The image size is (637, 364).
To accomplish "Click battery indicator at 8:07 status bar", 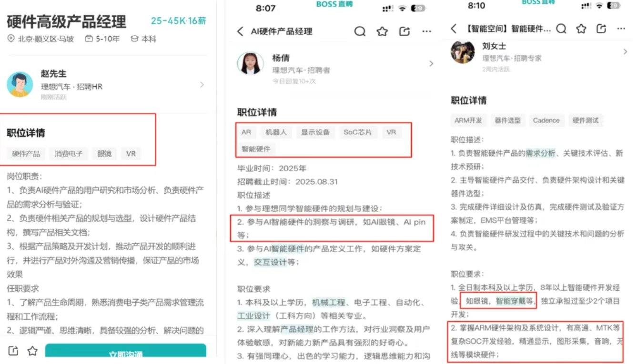I will click(x=418, y=9).
